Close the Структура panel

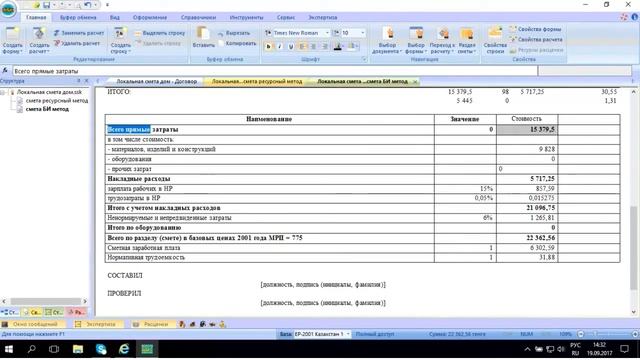(x=86, y=81)
